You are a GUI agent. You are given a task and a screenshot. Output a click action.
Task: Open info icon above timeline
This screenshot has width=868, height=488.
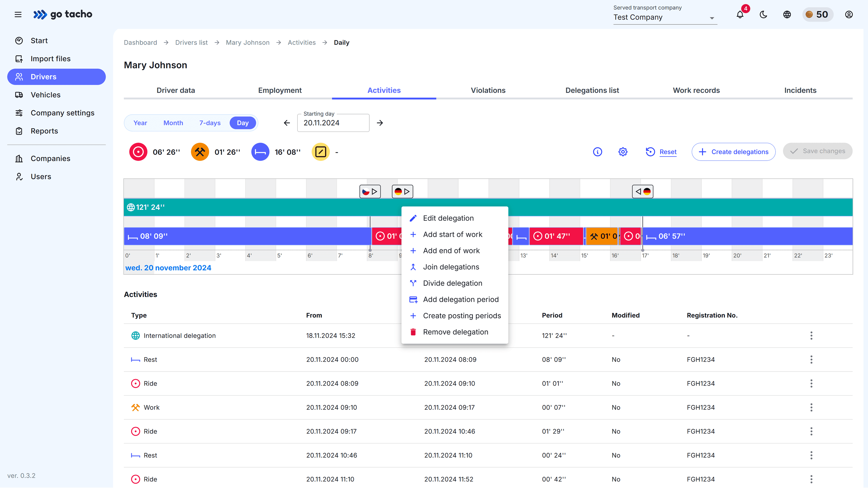[597, 152]
